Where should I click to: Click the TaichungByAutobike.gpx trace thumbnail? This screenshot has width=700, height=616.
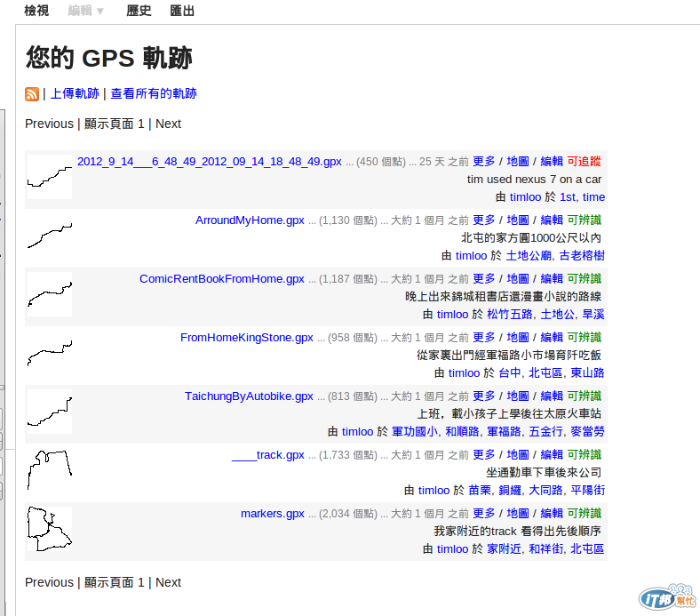coord(50,412)
